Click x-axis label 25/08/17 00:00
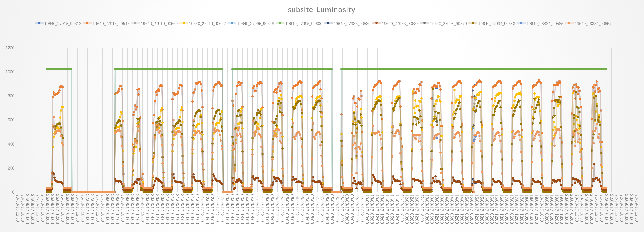The image size is (644, 232). click(48, 209)
